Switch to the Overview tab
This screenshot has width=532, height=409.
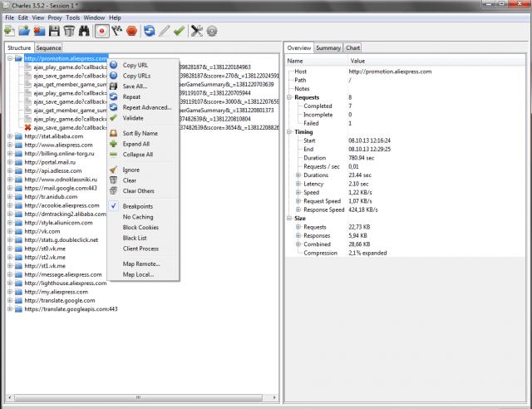point(299,48)
